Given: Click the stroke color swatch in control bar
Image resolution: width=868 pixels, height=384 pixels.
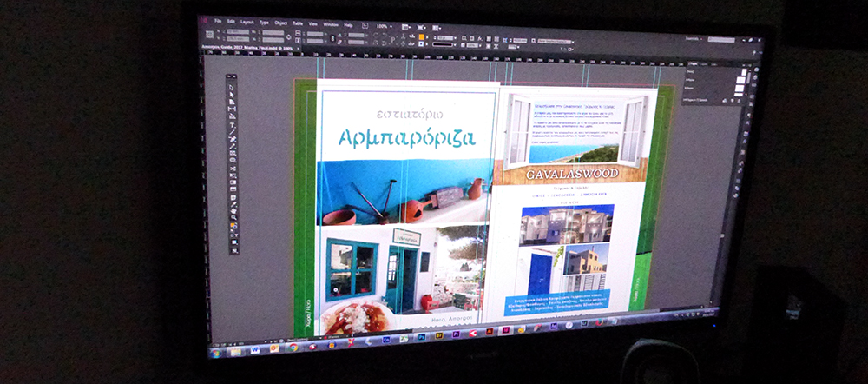Looking at the screenshot, I should (x=421, y=44).
